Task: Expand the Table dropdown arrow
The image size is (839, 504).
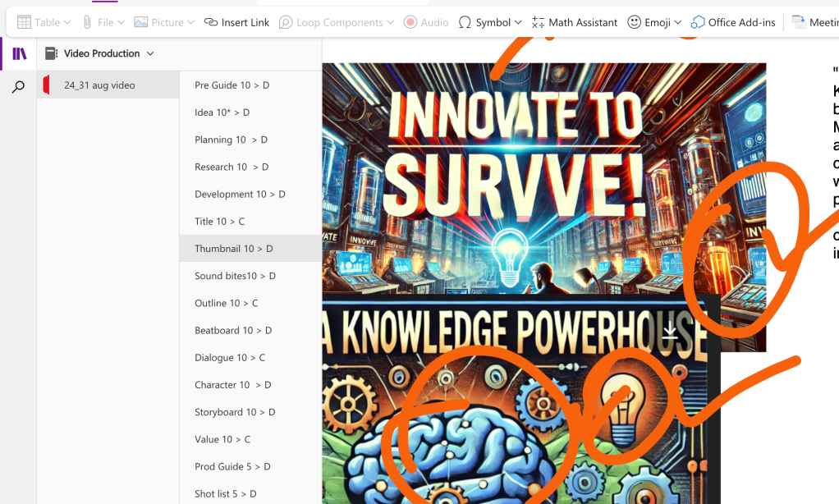Action: click(x=66, y=22)
